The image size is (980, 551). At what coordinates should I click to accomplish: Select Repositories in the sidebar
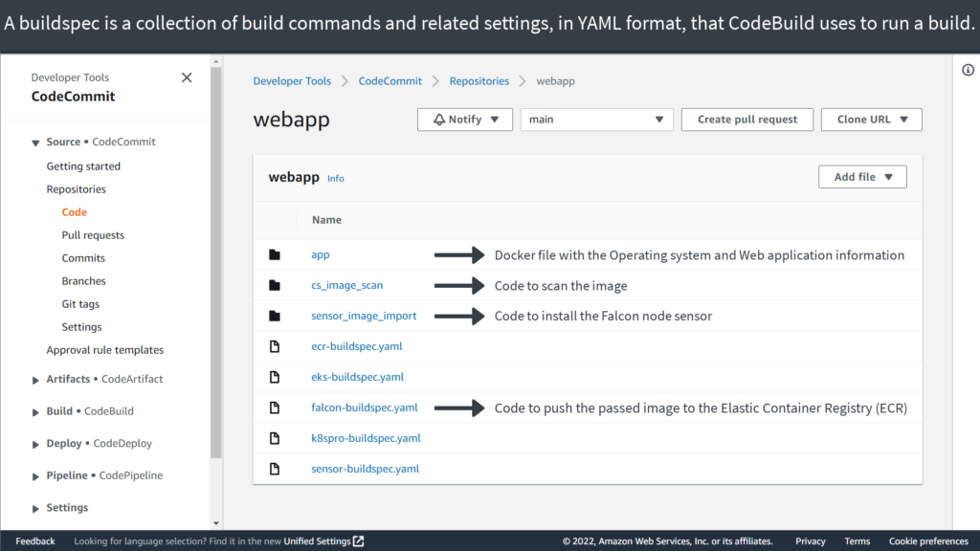(77, 189)
